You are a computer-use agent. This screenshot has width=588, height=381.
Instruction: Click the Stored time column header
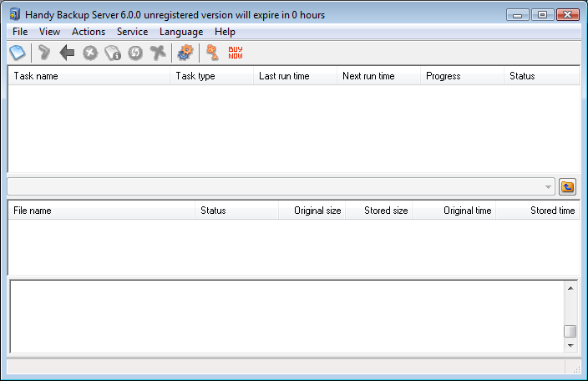pos(538,211)
